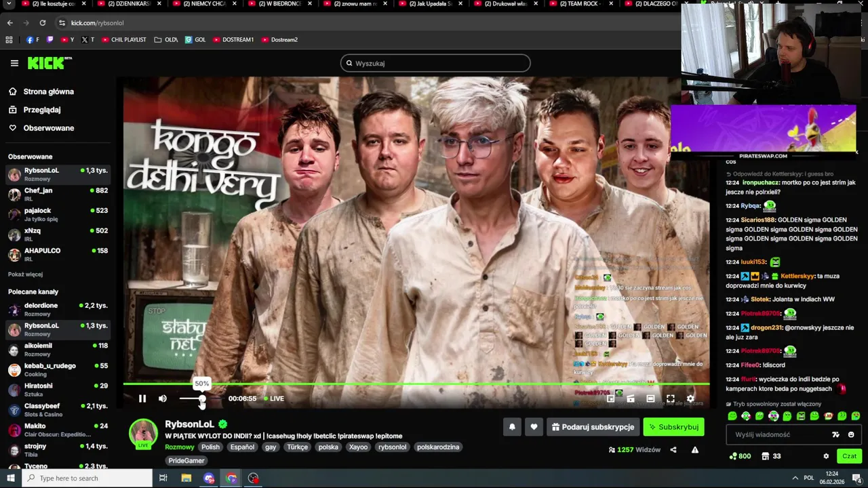Select the polskarodzina tag

[x=438, y=447]
